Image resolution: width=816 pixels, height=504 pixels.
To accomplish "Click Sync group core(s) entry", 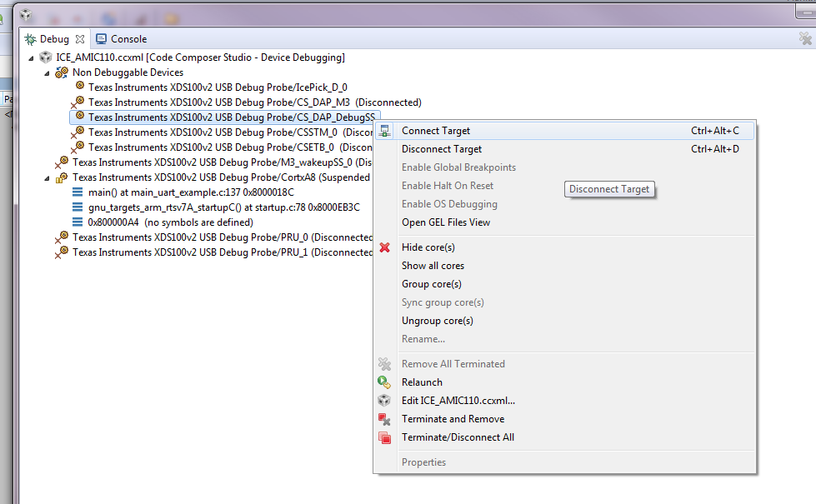I will 564,302.
